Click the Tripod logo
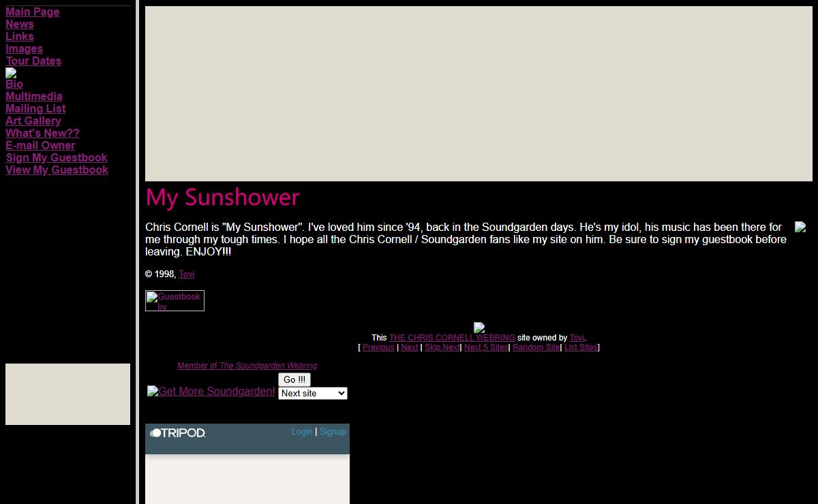This screenshot has height=504, width=818. point(178,432)
